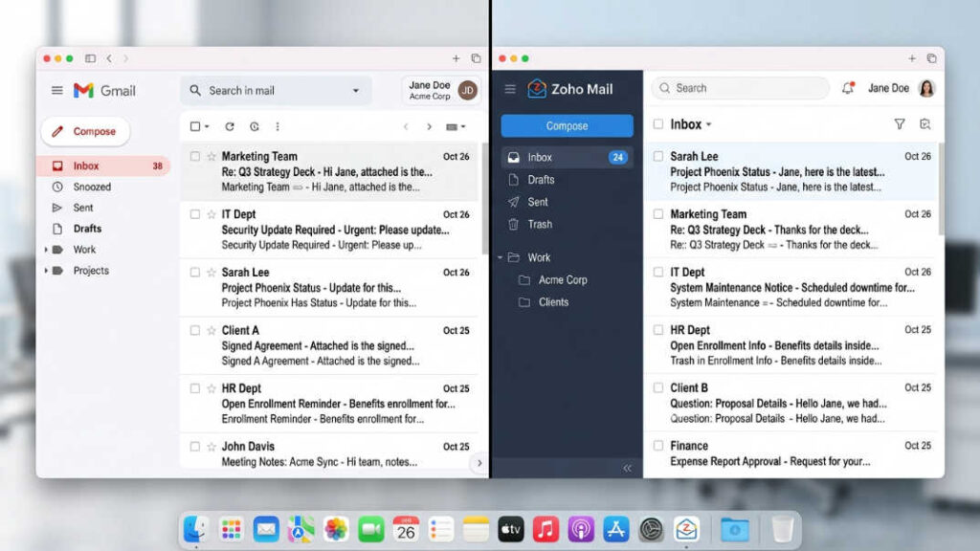Select Finance email checkbox in Zoho
The height and width of the screenshot is (551, 980).
coord(658,446)
